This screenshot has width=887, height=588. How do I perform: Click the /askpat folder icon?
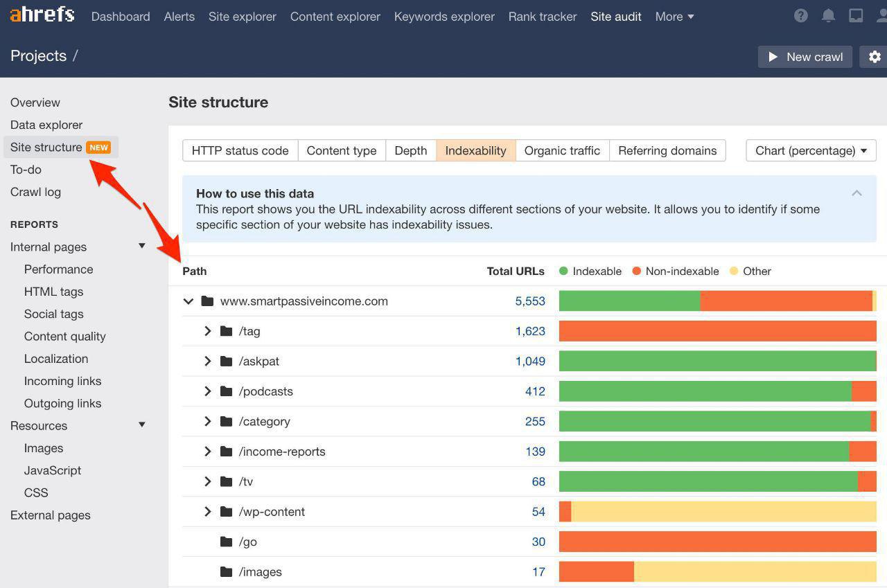click(x=226, y=361)
